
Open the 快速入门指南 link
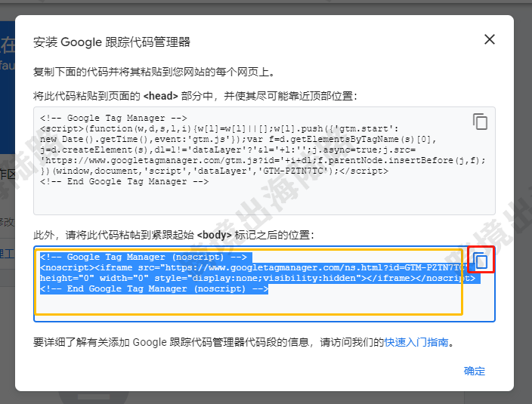[416, 342]
